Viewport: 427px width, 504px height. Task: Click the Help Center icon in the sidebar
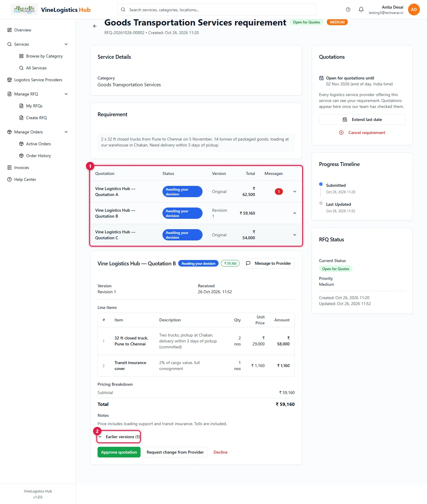click(9, 179)
